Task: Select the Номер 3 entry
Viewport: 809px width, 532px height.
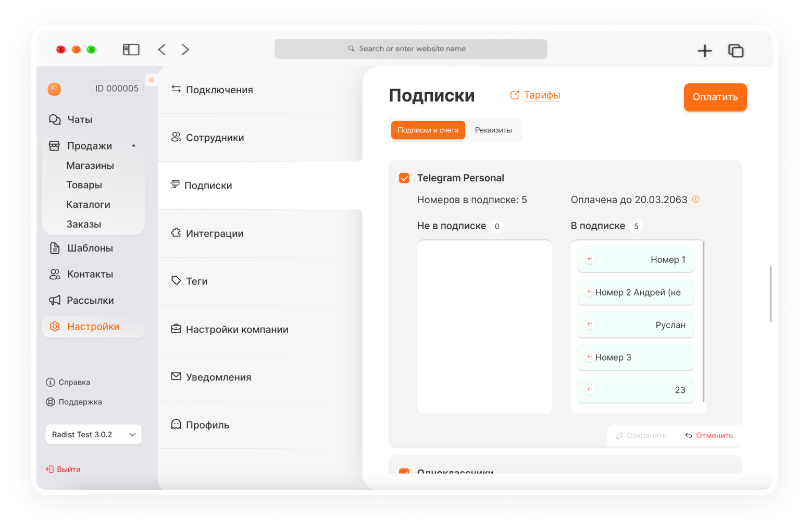Action: click(x=636, y=357)
